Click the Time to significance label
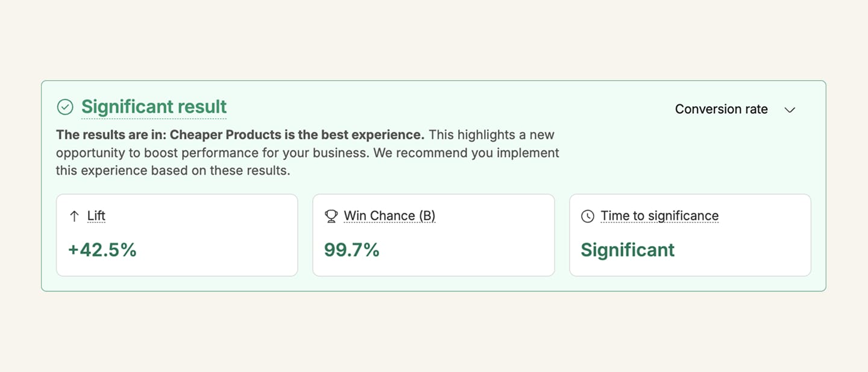This screenshot has width=868, height=372. 659,215
